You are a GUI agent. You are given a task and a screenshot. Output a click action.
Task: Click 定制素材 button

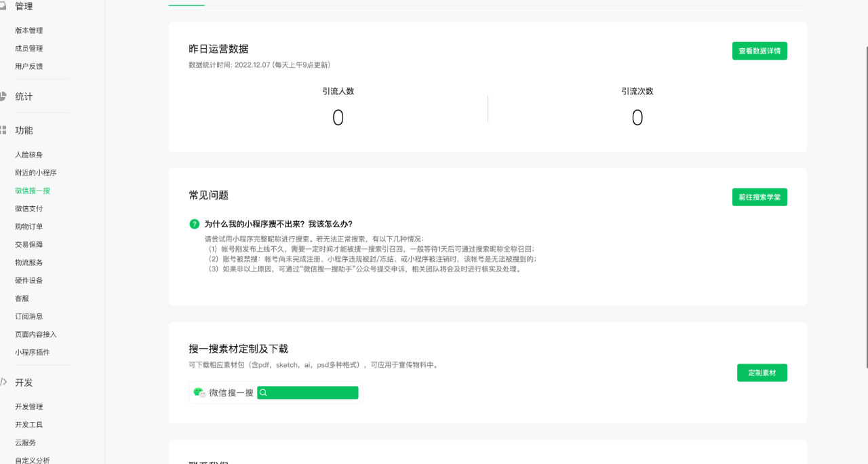click(762, 372)
